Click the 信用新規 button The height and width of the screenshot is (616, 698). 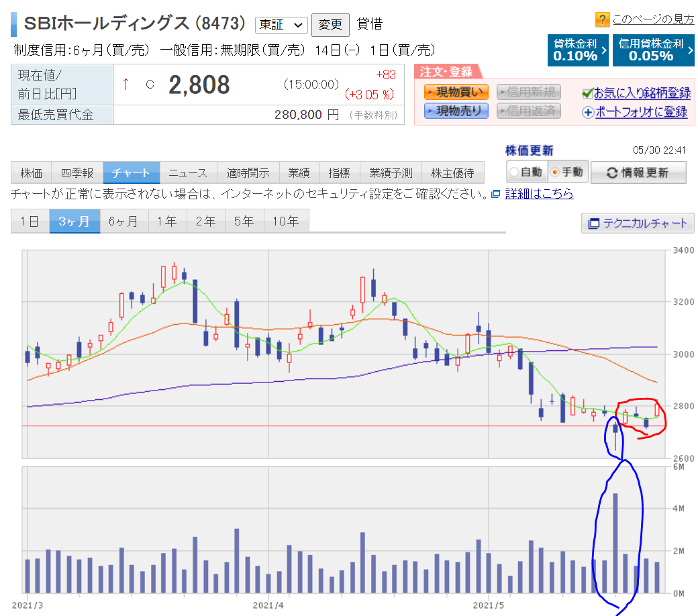[528, 92]
